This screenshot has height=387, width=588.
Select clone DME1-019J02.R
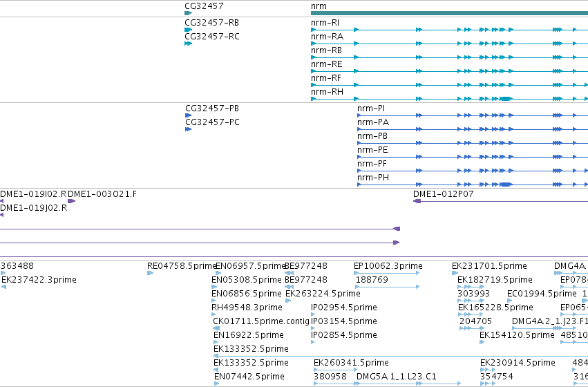click(33, 208)
